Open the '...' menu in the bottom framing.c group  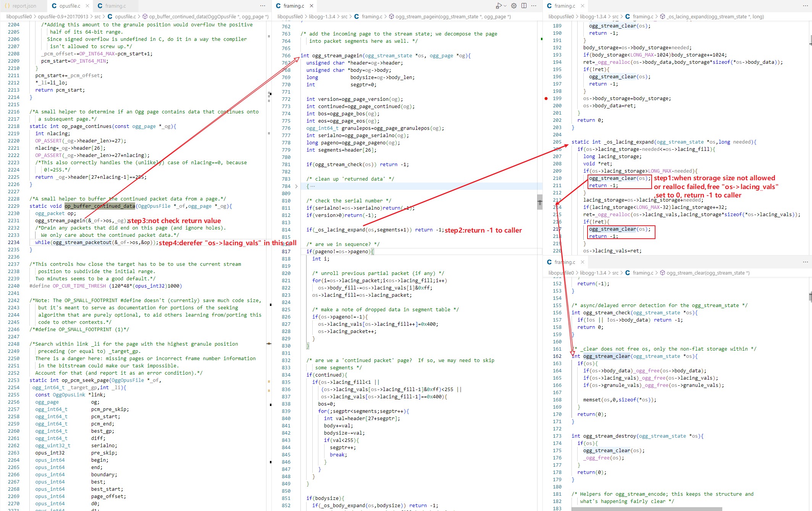click(806, 262)
